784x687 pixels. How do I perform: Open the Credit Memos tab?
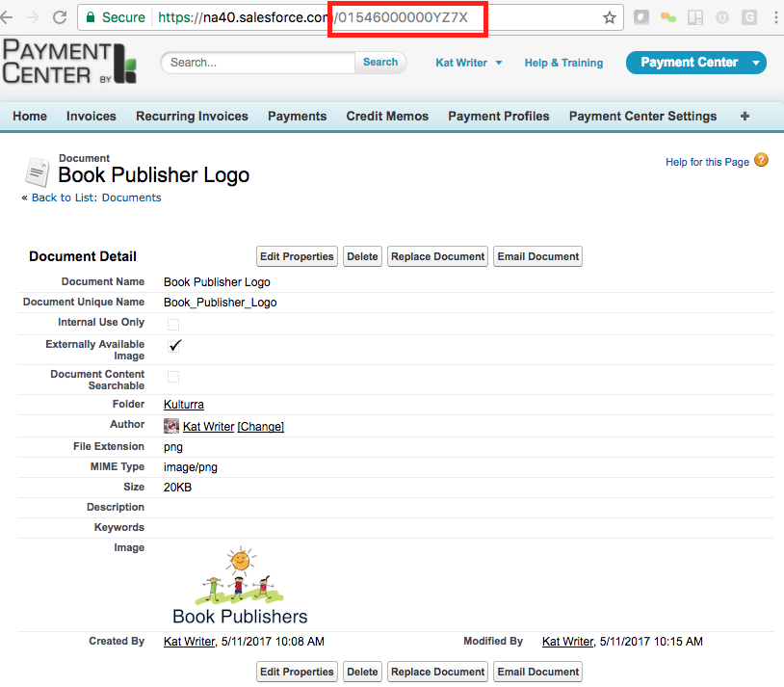click(x=387, y=116)
